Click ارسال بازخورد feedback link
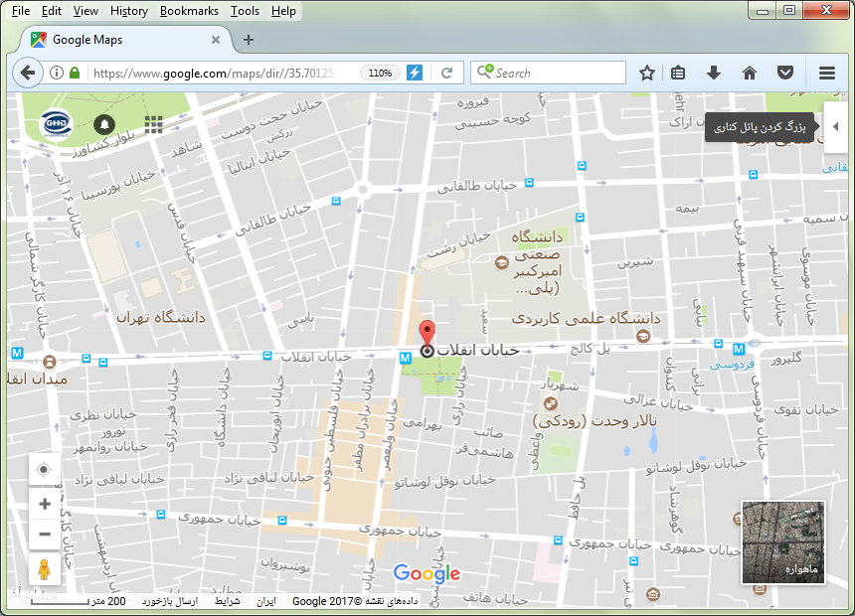 (x=170, y=601)
